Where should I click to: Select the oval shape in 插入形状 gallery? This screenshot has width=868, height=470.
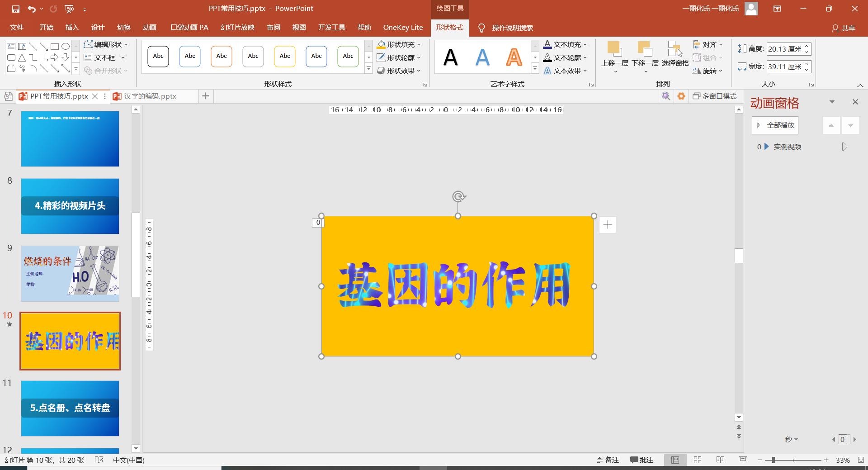65,46
